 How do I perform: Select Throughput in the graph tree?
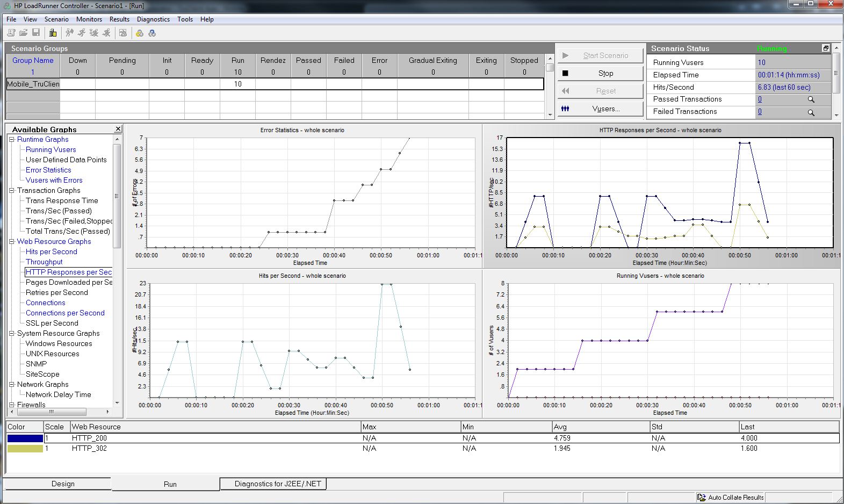point(44,262)
